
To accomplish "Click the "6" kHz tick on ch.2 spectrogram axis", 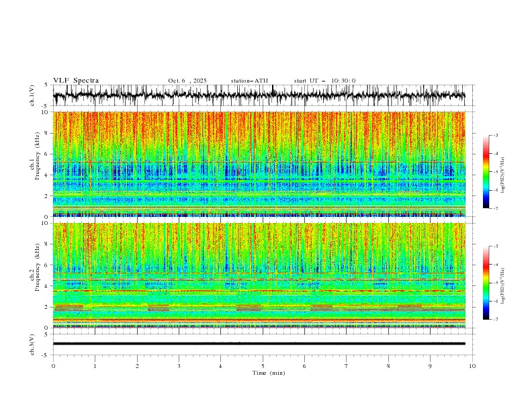I will (48, 265).
